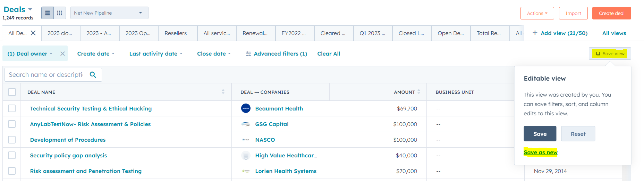
Task: Remove the Deal owner filter
Action: [62, 54]
